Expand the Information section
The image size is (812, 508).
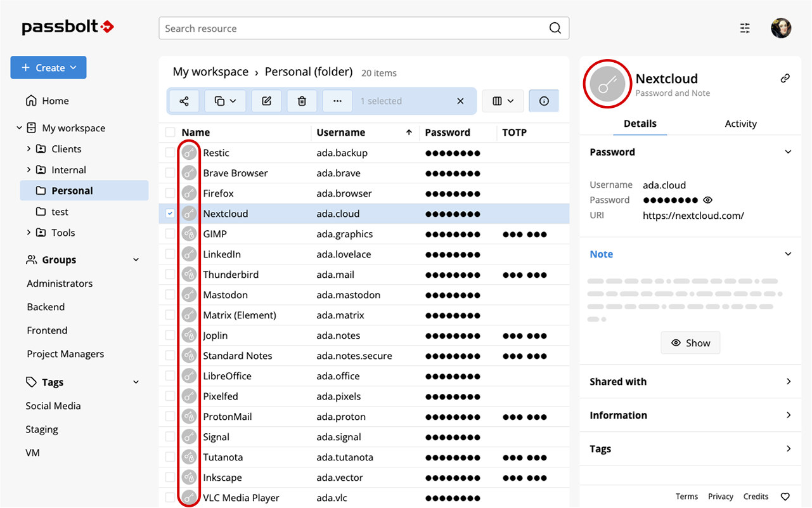(x=690, y=415)
